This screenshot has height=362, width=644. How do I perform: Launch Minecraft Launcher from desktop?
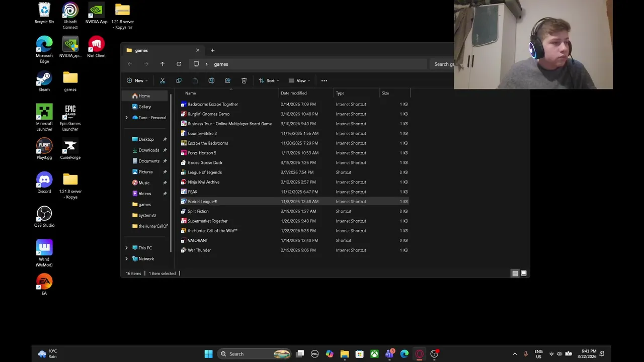[44, 118]
